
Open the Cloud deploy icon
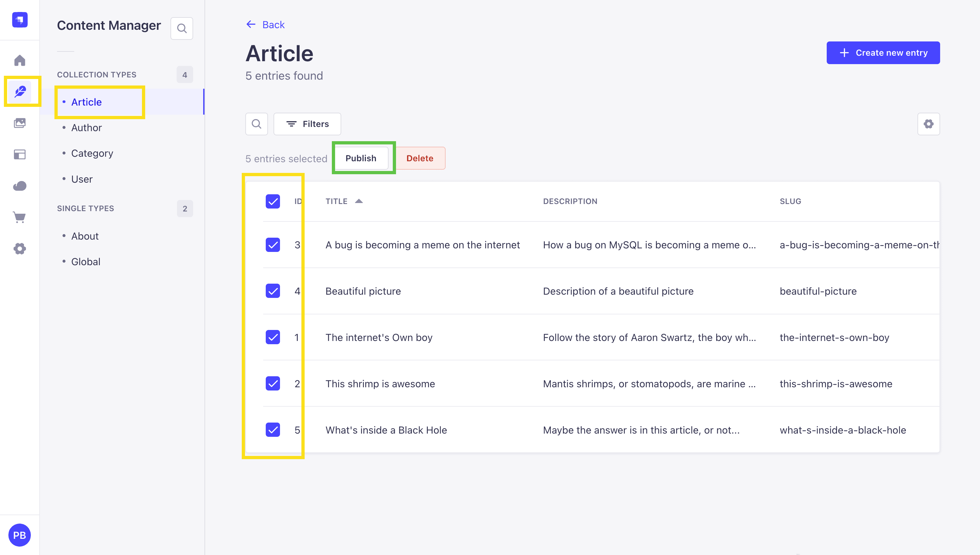19,186
